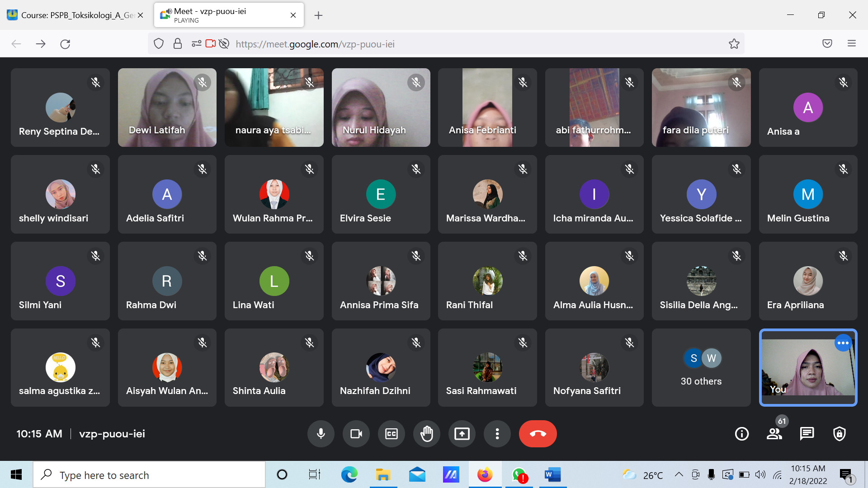The image size is (868, 488).
Task: Open the chat with everyone icon
Action: click(x=807, y=434)
